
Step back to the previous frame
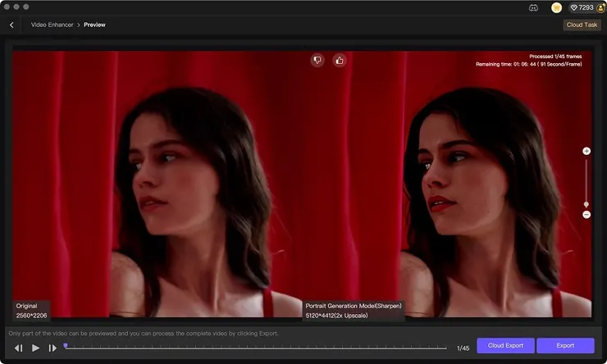[x=18, y=348]
